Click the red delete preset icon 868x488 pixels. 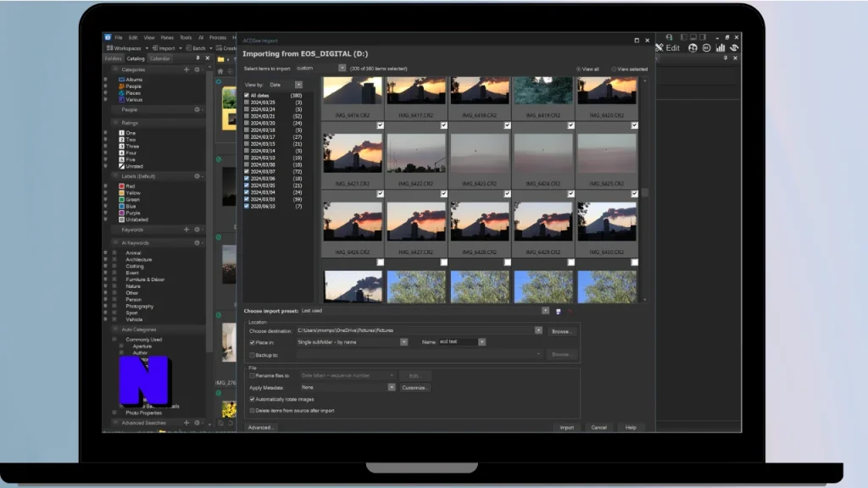[570, 312]
